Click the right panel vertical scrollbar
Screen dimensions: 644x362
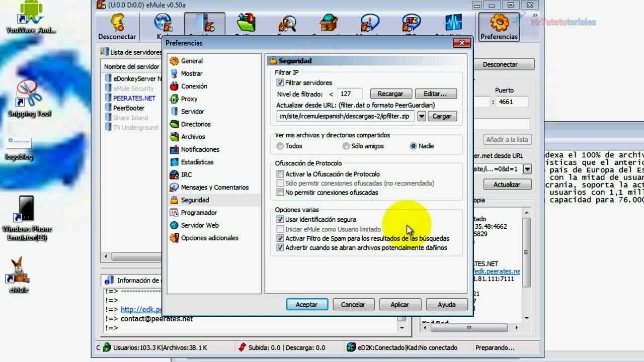526,264
